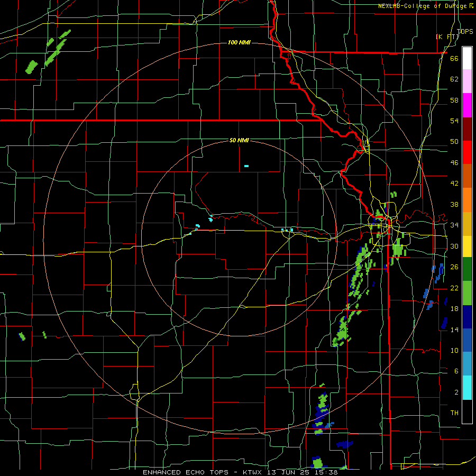Click the "26" legend value
476x476 pixels.
pyautogui.click(x=454, y=267)
